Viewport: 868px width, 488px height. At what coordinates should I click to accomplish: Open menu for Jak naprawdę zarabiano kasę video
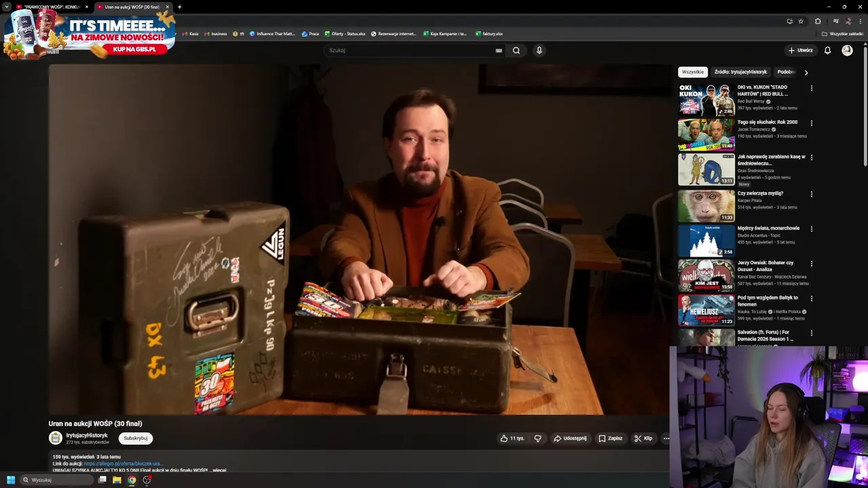pos(811,158)
